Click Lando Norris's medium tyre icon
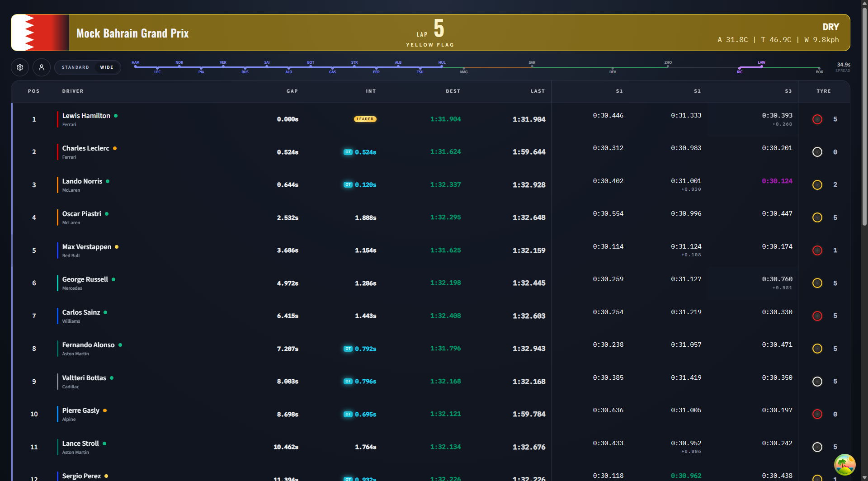868x481 pixels. 817,185
